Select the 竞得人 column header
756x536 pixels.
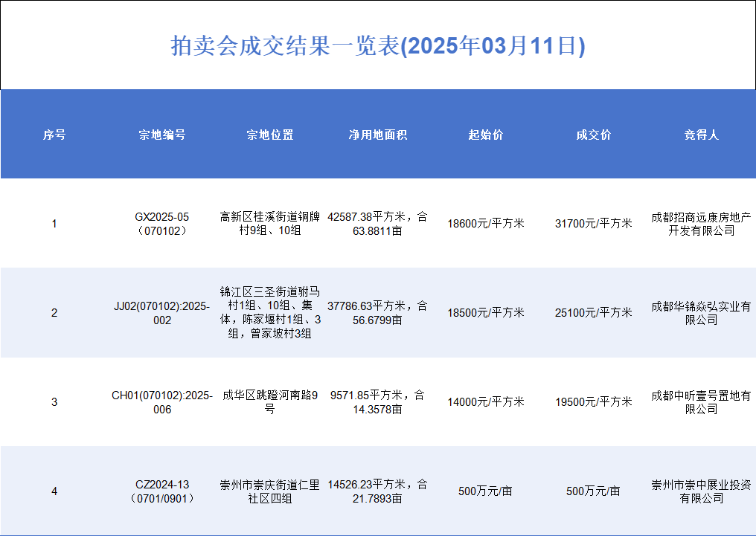pos(701,135)
